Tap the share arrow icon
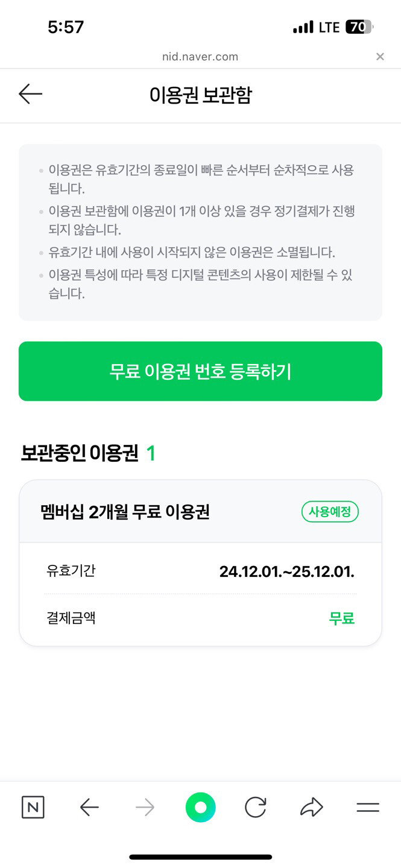 tap(312, 808)
